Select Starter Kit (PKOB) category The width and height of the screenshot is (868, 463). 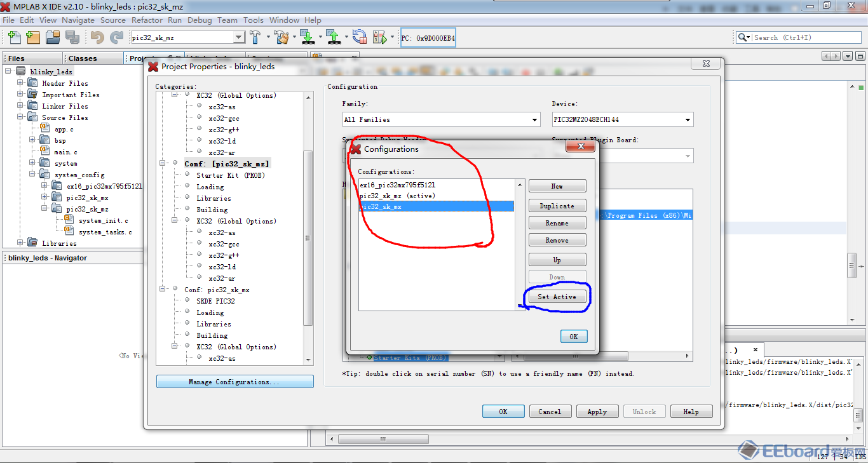(x=231, y=175)
